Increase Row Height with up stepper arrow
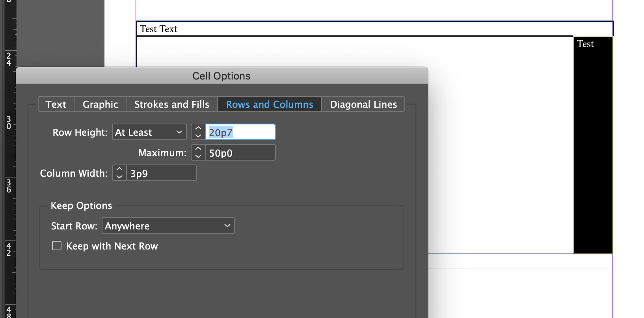 [x=198, y=128]
